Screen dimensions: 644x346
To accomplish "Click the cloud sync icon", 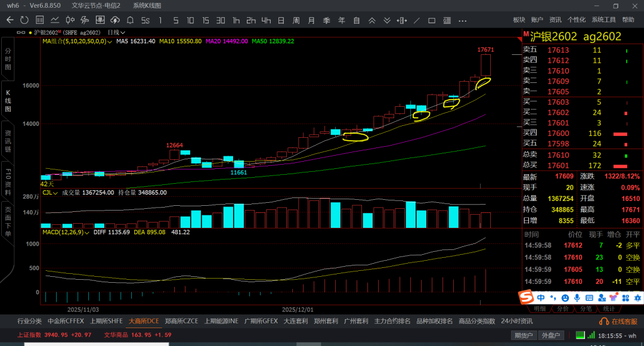I will click(x=115, y=20).
